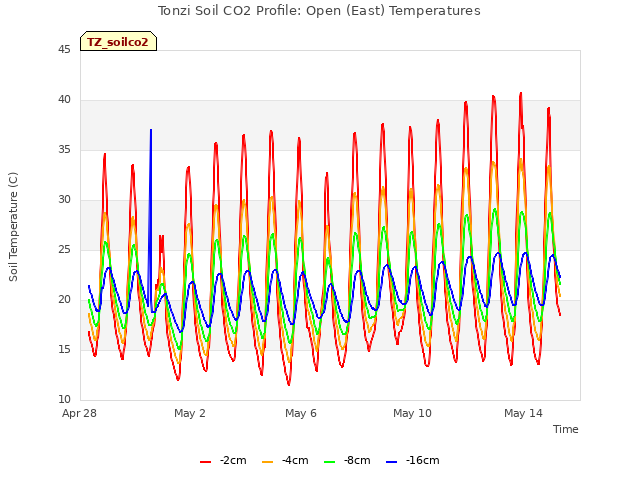Click the Apr 28 x-axis tick label
The image size is (640, 480).
pos(79,413)
